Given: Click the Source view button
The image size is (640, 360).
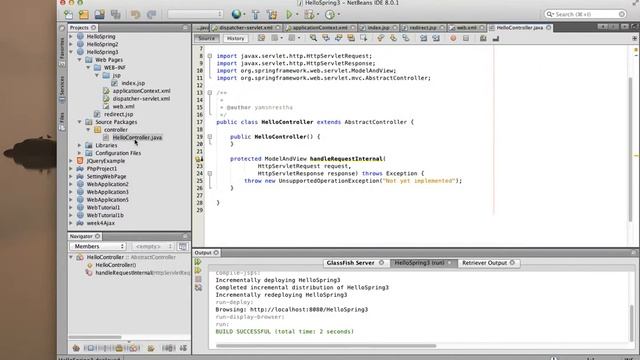Looking at the screenshot, I should 207,38.
